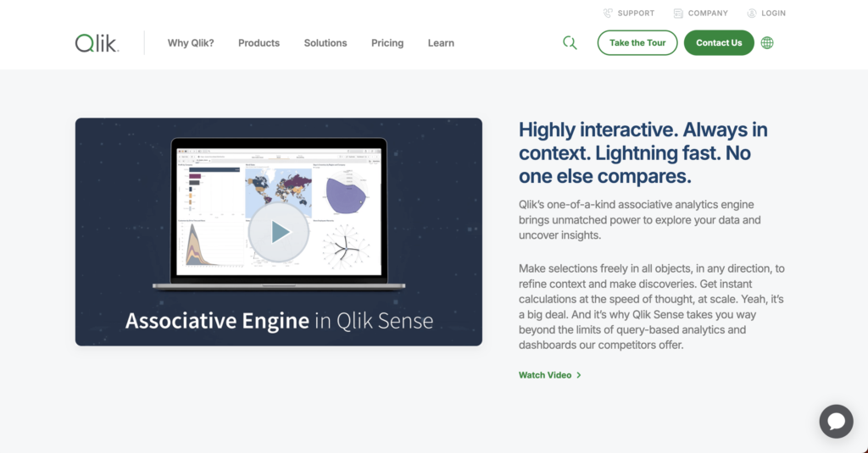Open the LOGIN text link

pyautogui.click(x=773, y=14)
